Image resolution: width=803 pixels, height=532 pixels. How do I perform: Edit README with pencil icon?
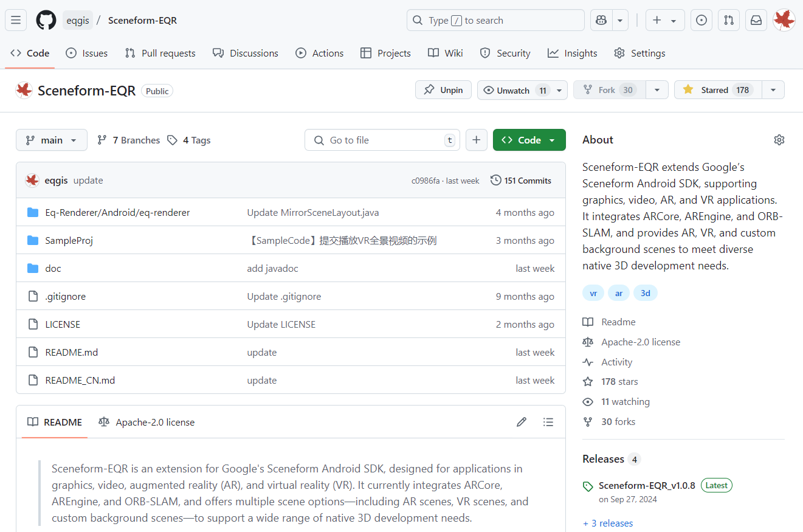522,422
